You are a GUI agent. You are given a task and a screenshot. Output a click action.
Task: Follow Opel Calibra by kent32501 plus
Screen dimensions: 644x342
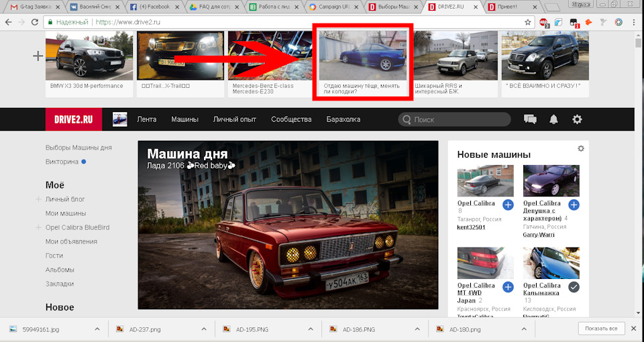pyautogui.click(x=508, y=205)
